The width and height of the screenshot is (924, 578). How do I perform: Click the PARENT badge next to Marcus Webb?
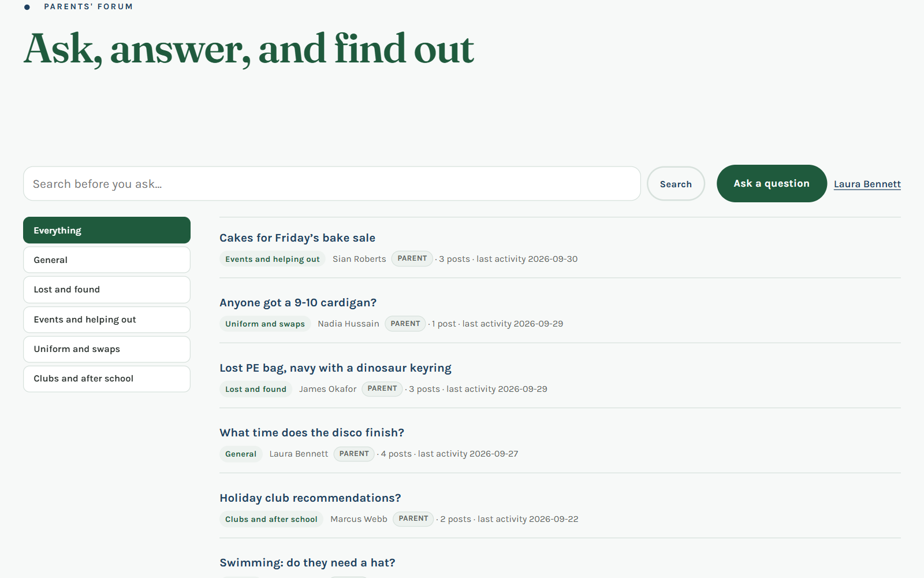click(x=413, y=518)
